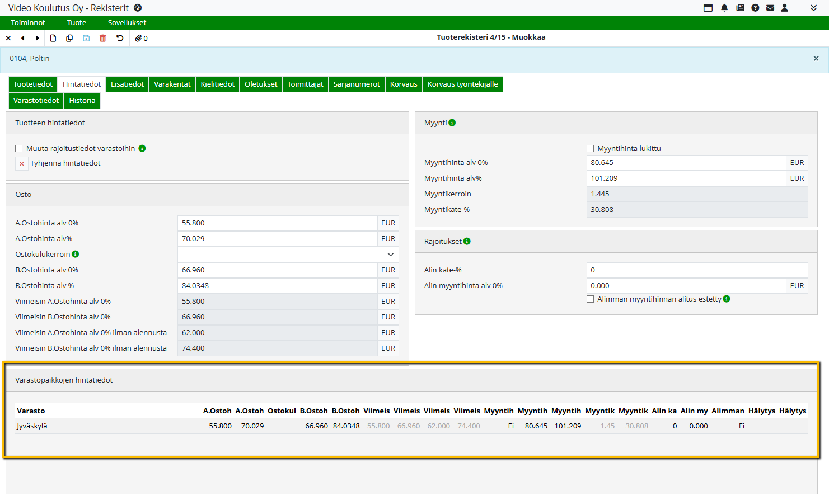
Task: Open notifications bell icon
Action: pyautogui.click(x=724, y=8)
